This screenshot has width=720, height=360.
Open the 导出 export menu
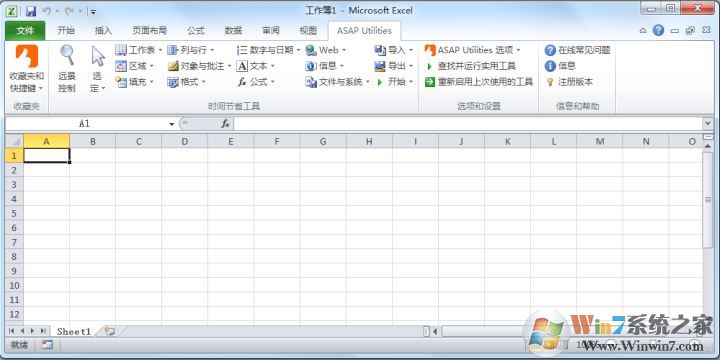click(x=394, y=66)
